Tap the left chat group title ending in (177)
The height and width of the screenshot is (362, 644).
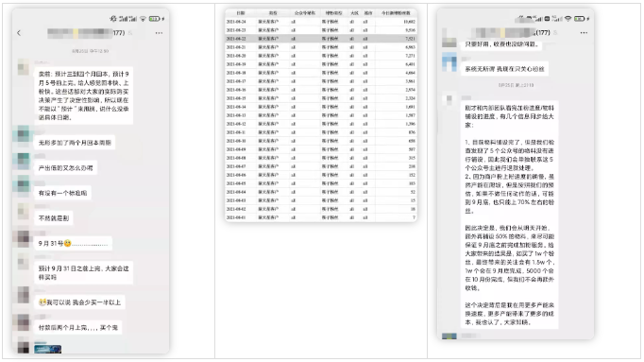86,33
